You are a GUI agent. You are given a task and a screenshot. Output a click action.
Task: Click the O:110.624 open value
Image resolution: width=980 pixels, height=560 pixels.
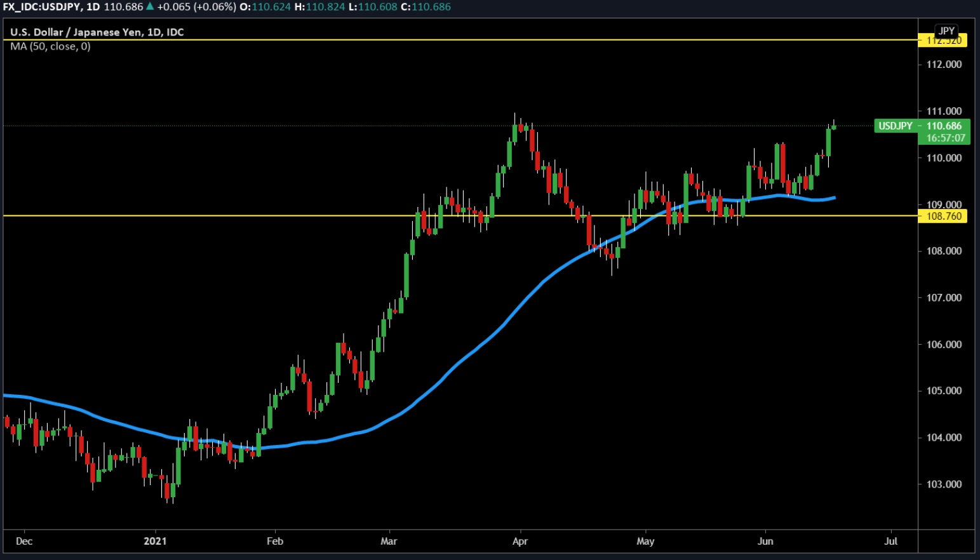click(x=265, y=7)
